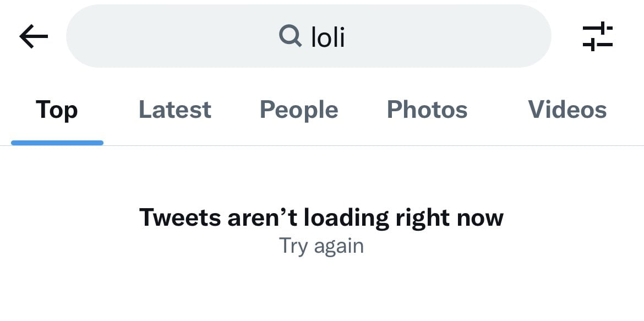
Task: Switch to the Latest tab
Action: click(x=174, y=110)
